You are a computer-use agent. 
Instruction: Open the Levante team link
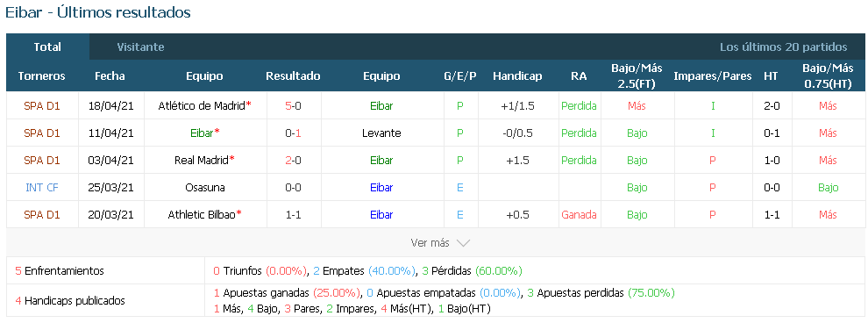click(x=381, y=133)
